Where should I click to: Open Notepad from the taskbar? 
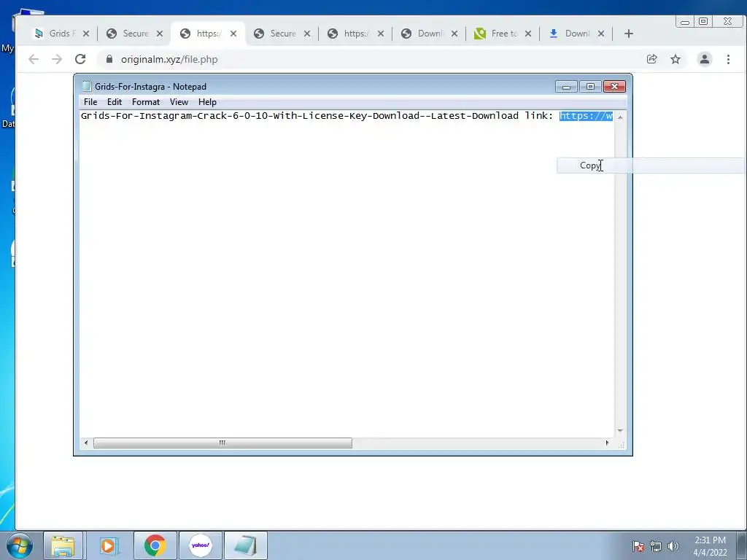[x=245, y=545]
